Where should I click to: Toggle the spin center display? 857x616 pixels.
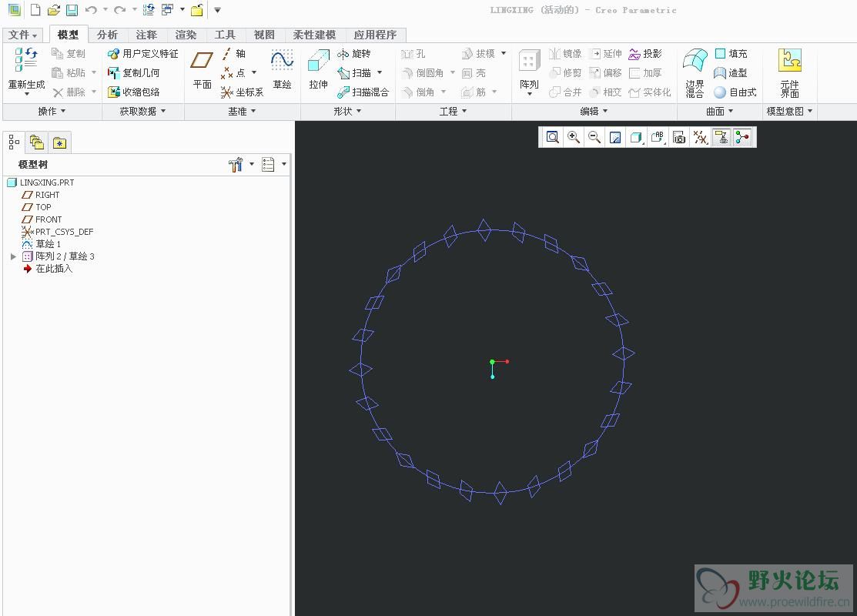coord(742,137)
